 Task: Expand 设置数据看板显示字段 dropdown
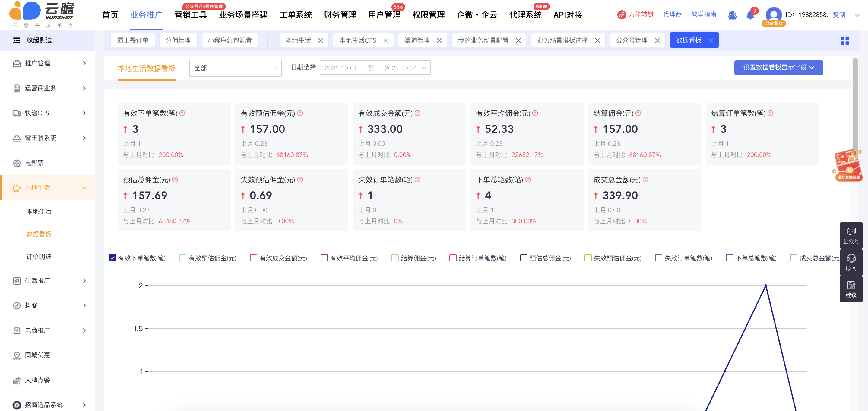point(778,68)
